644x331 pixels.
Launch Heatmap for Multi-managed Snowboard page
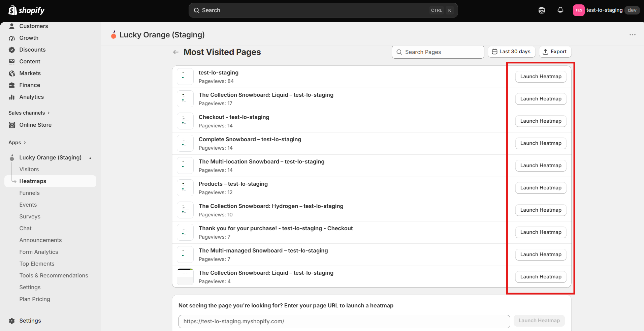click(x=541, y=254)
